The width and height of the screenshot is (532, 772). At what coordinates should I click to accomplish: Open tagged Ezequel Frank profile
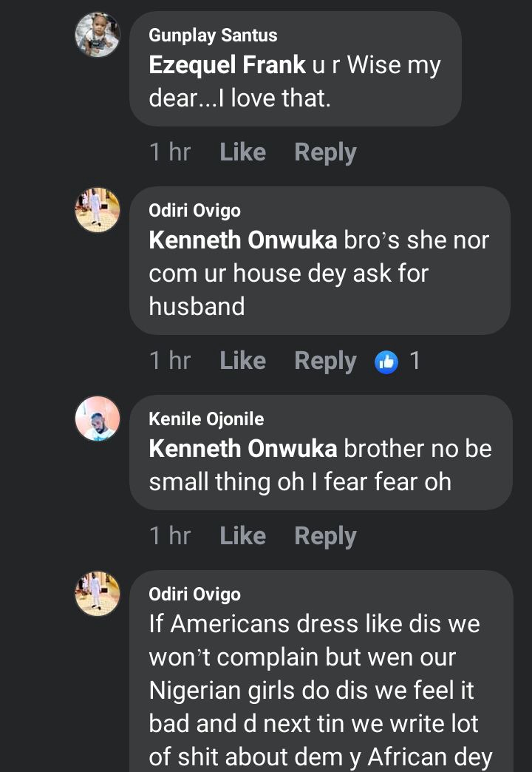click(x=227, y=65)
